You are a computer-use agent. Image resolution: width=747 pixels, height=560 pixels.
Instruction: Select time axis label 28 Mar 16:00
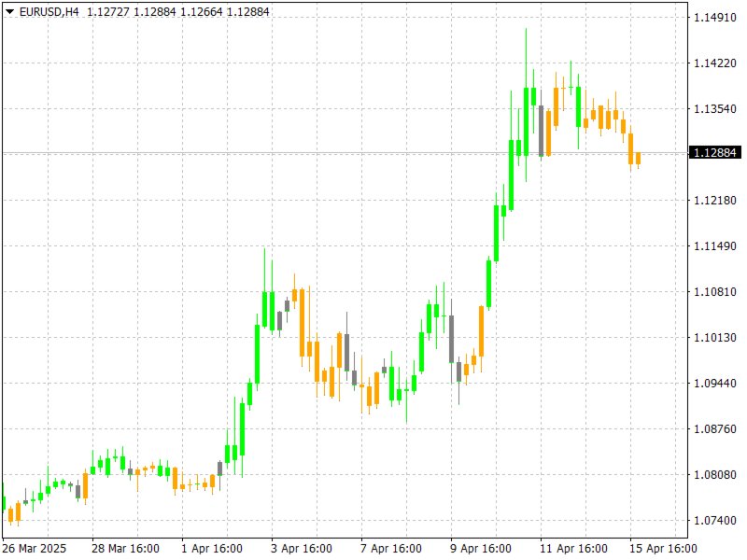(126, 549)
